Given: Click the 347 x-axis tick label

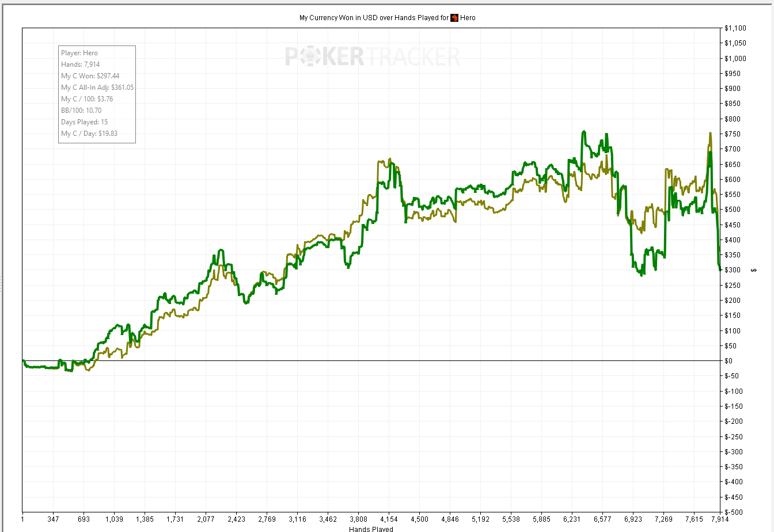Looking at the screenshot, I should (53, 519).
